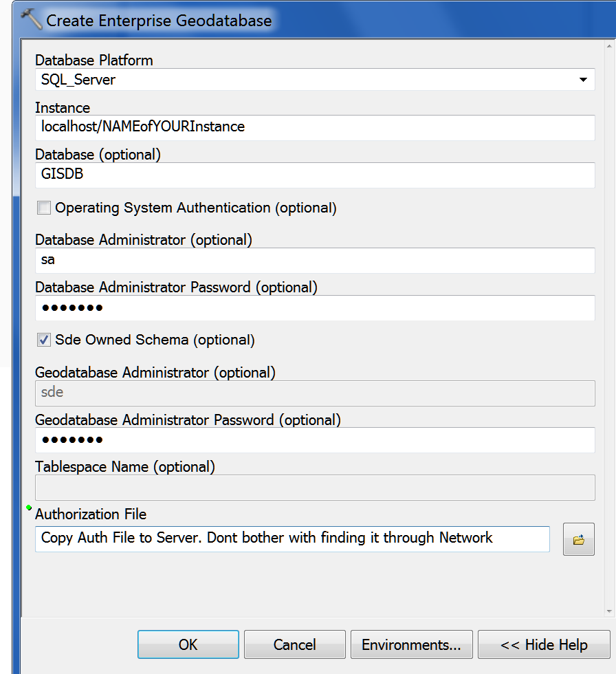Focus the Database field containing GISDB
Viewport: 616px width, 674px height.
[x=314, y=175]
